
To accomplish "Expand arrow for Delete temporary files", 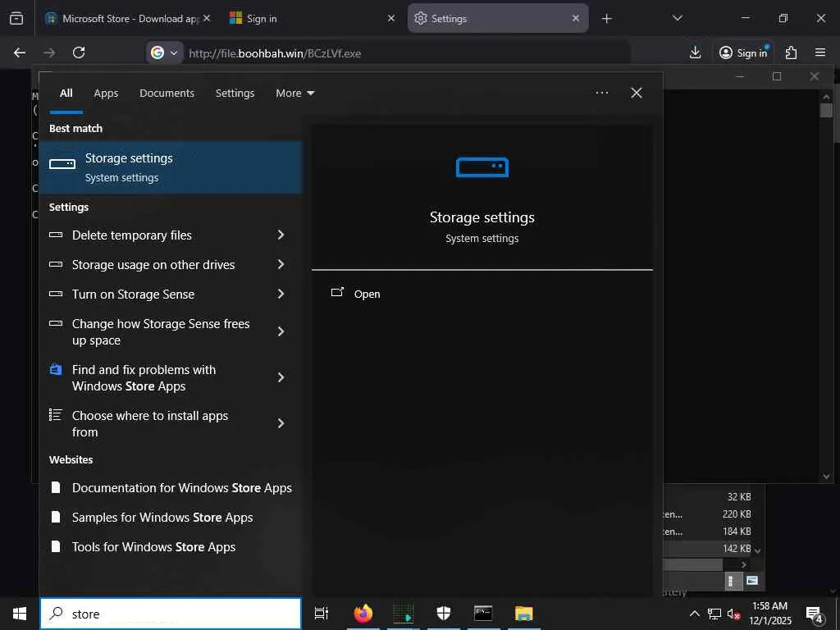I will (281, 235).
